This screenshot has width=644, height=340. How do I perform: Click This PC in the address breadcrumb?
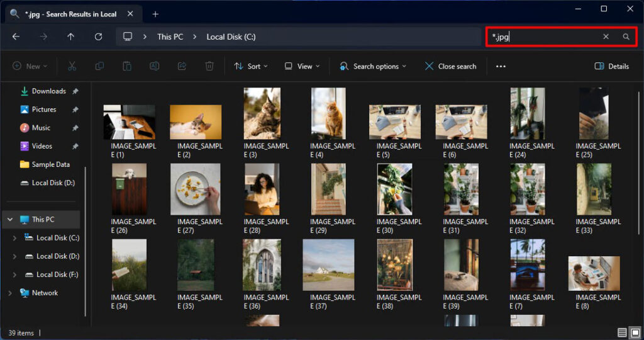coord(170,37)
